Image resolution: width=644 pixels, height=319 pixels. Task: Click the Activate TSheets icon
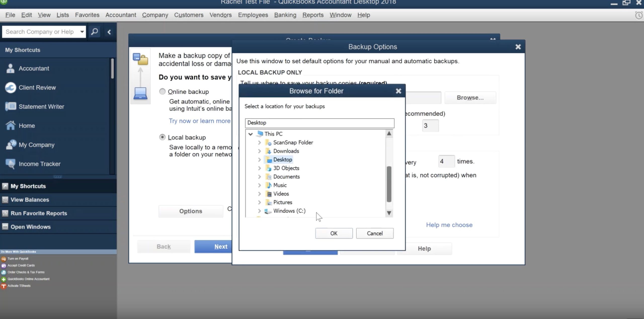(x=4, y=286)
